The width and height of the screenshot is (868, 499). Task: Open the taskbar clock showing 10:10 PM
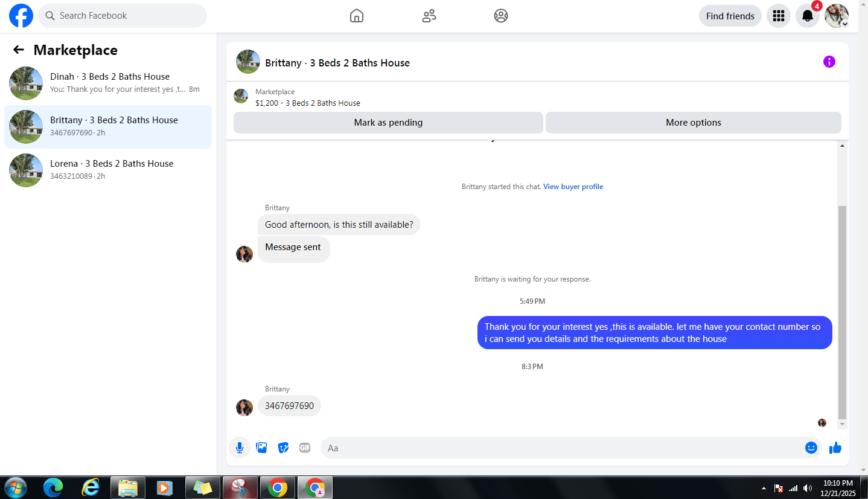(838, 488)
